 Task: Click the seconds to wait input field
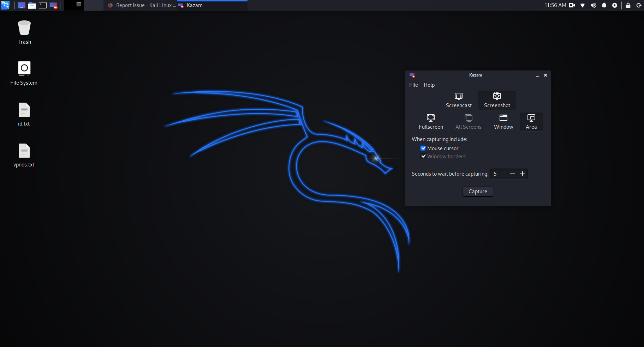point(499,174)
